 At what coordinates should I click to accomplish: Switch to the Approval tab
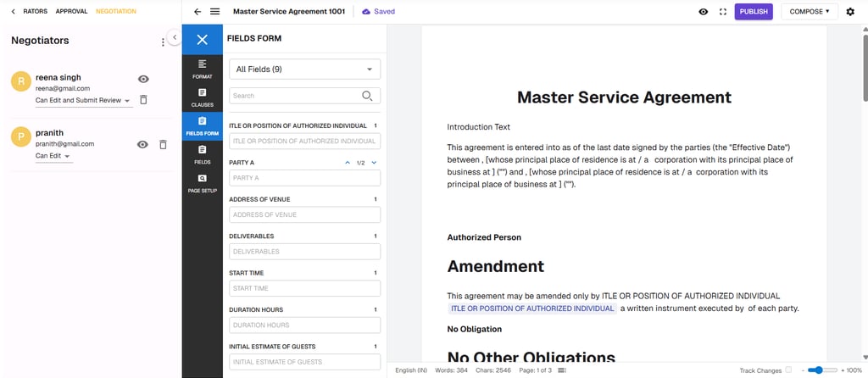(x=71, y=11)
